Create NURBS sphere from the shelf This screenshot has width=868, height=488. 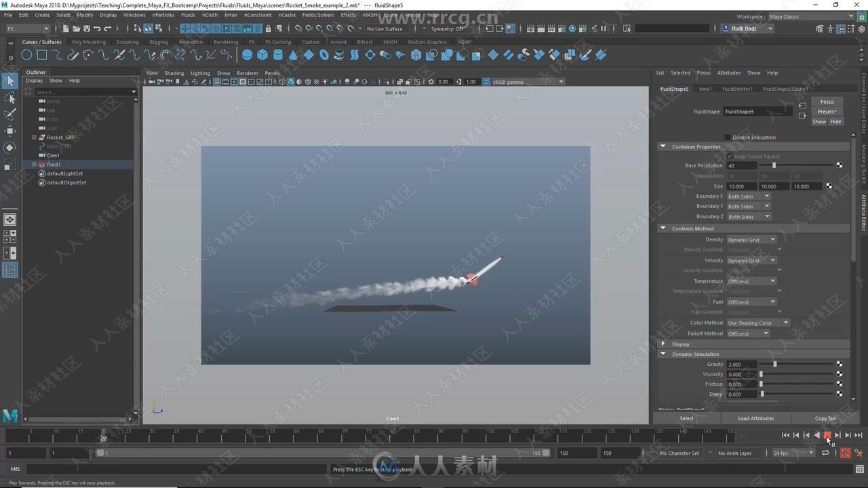(x=248, y=55)
